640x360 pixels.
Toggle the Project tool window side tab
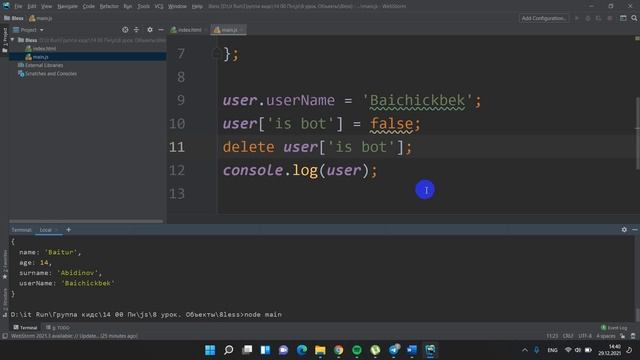[x=4, y=40]
